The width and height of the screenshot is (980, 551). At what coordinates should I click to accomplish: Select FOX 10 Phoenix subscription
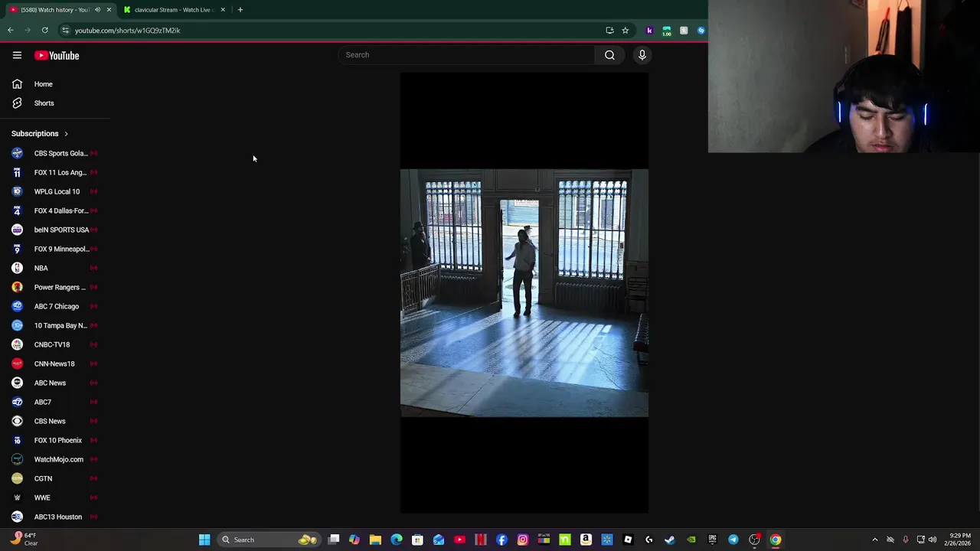[55, 440]
